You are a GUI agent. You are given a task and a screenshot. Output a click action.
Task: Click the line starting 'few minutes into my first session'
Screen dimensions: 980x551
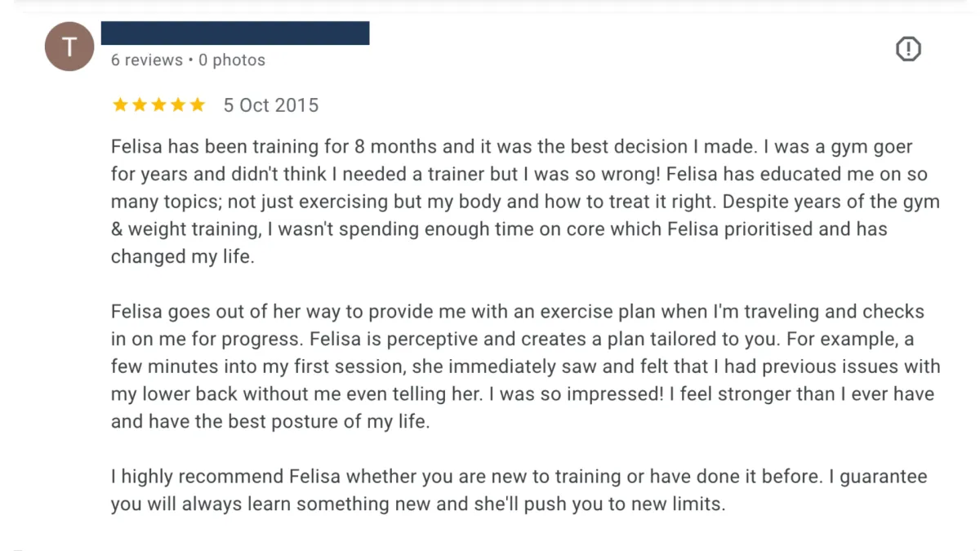tap(525, 367)
